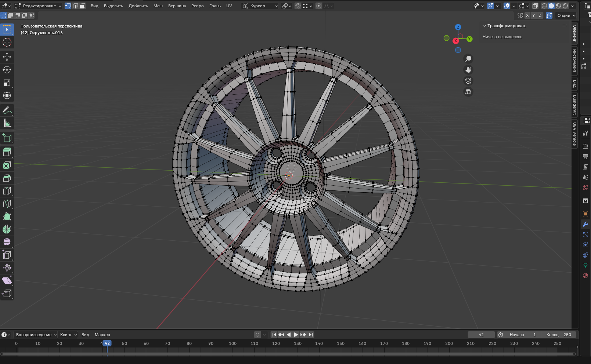Enable wireframe viewport shading
This screenshot has height=364, width=591.
544,6
